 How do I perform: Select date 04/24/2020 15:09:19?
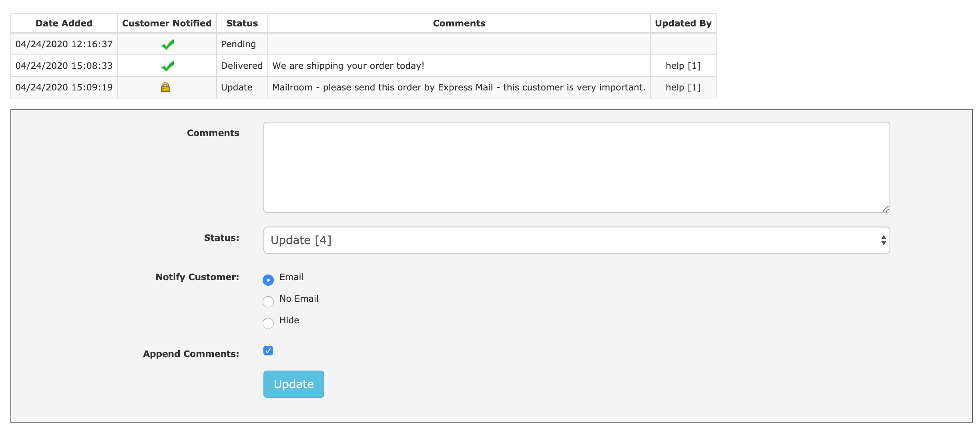64,87
